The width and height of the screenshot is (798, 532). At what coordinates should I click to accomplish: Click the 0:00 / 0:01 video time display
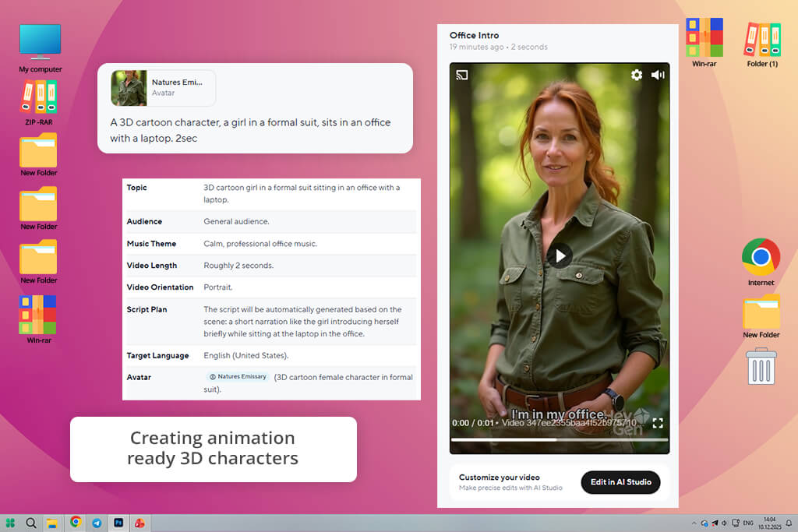[472, 423]
